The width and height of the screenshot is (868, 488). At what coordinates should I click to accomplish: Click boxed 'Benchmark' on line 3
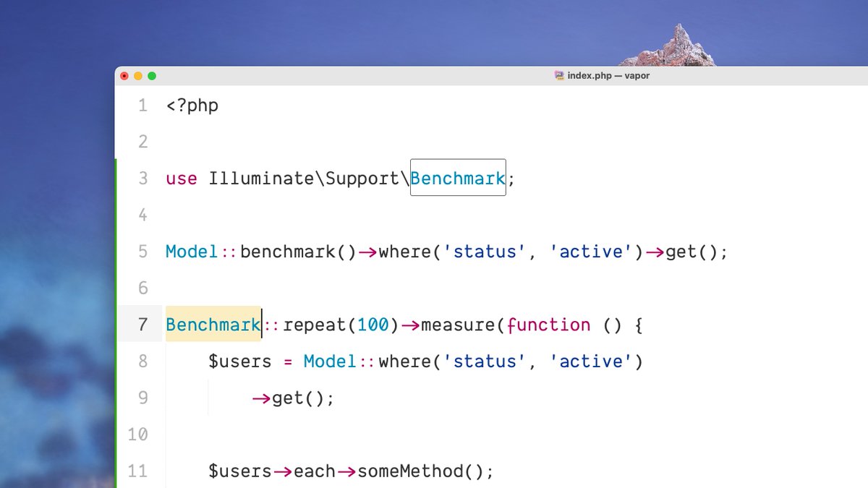[x=458, y=178]
